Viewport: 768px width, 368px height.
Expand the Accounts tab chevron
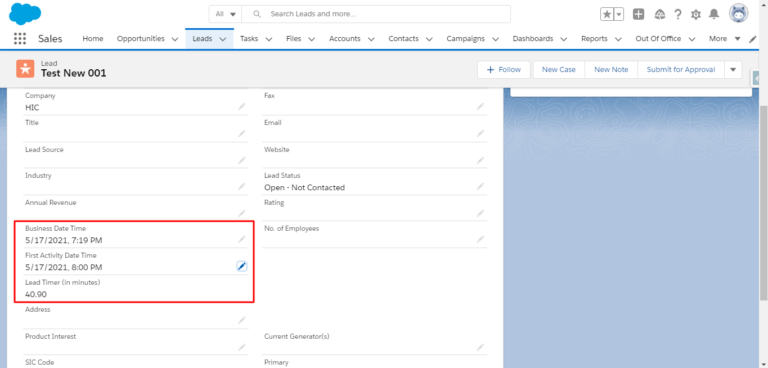tap(371, 39)
